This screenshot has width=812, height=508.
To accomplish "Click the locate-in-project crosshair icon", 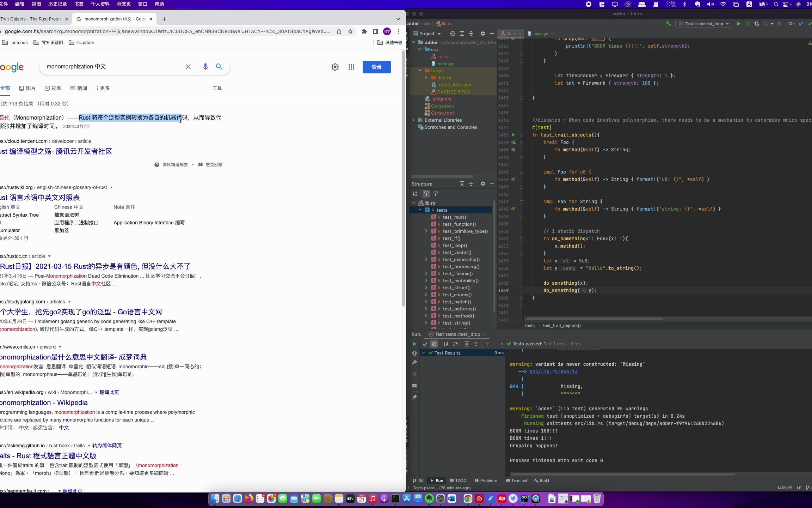I will pyautogui.click(x=453, y=34).
